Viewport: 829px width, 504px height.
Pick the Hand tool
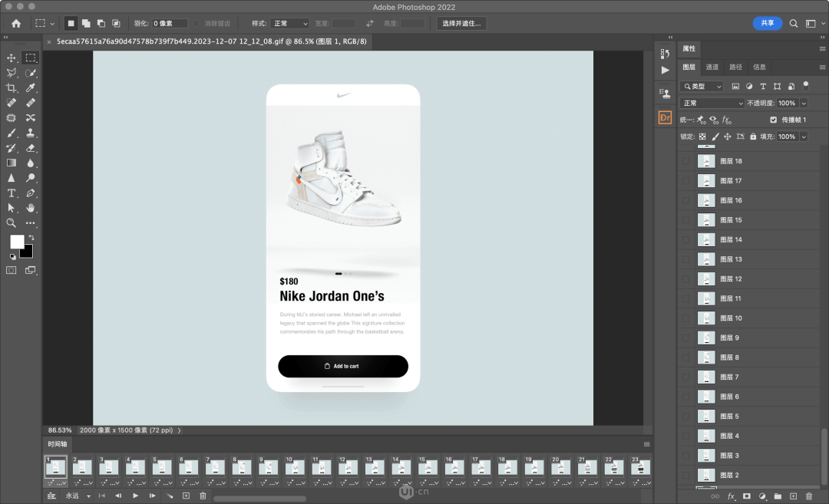click(x=31, y=208)
